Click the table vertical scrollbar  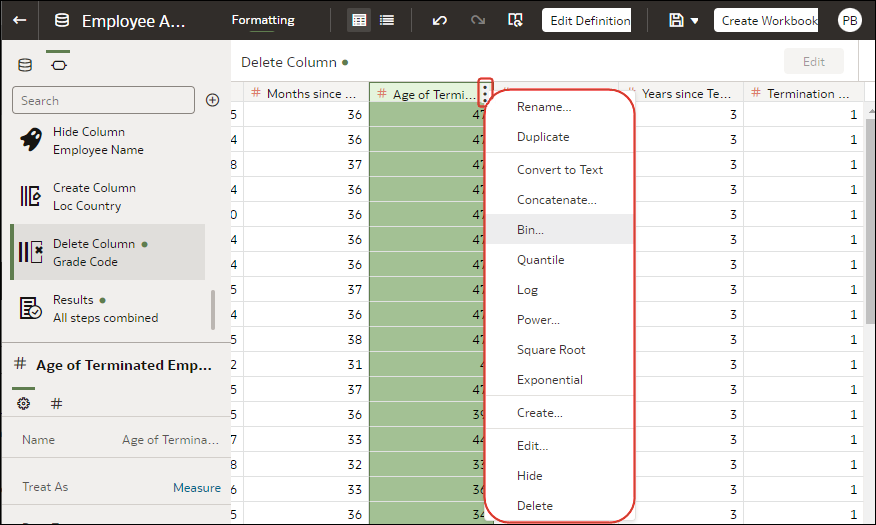(870, 218)
